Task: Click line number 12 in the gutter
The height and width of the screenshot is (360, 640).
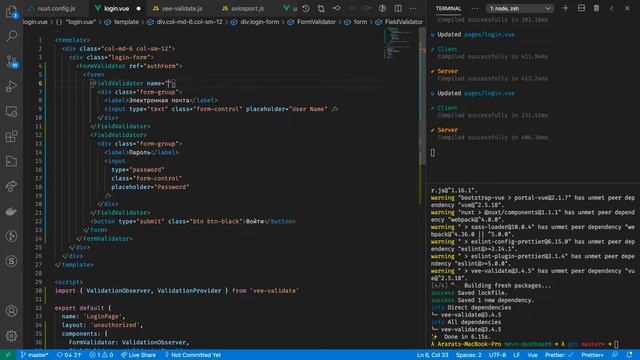Action: 39,135
